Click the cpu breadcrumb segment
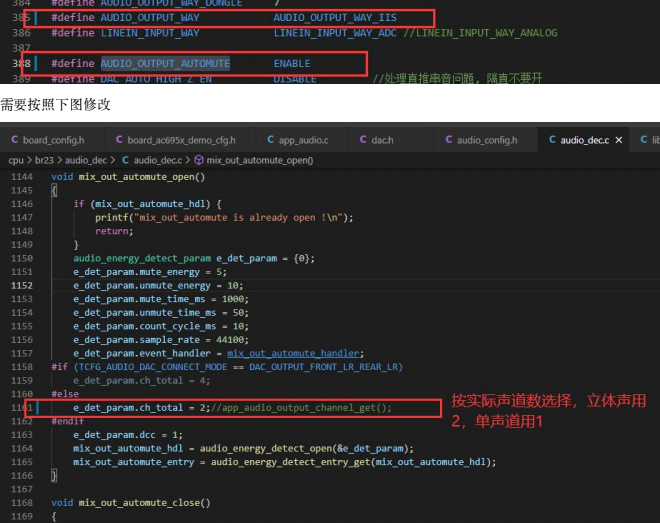This screenshot has width=660, height=523. [x=16, y=160]
